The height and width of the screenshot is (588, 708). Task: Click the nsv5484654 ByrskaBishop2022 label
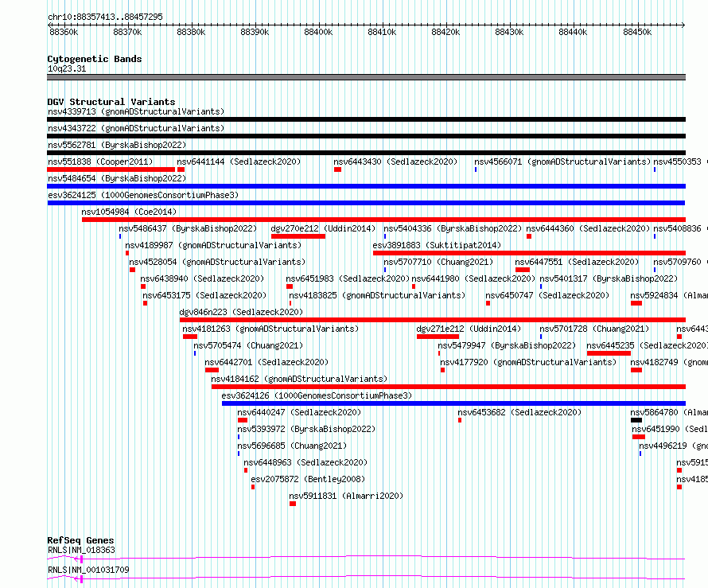(x=117, y=178)
